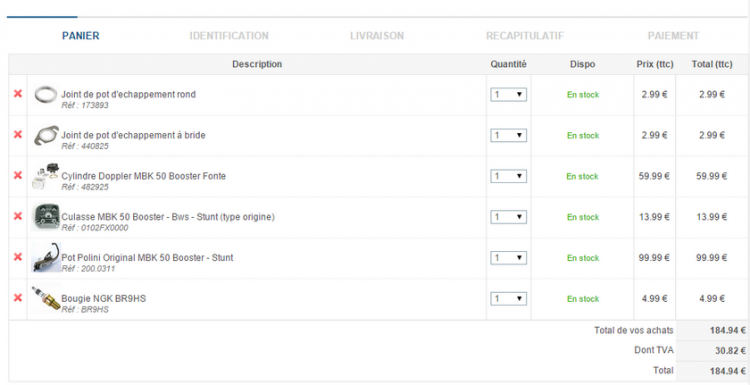
Task: Click the 13.99 € row total
Action: 712,217
